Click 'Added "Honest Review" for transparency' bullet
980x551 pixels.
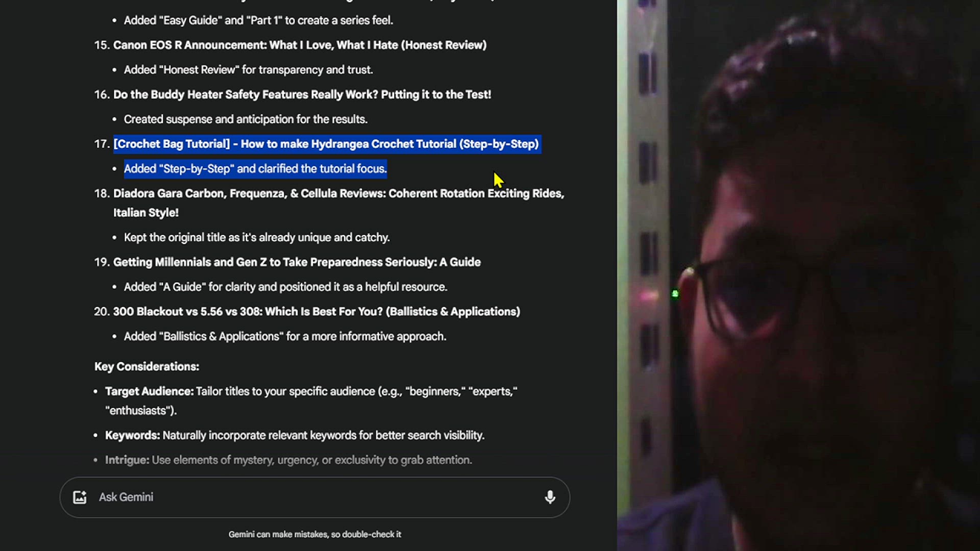248,70
